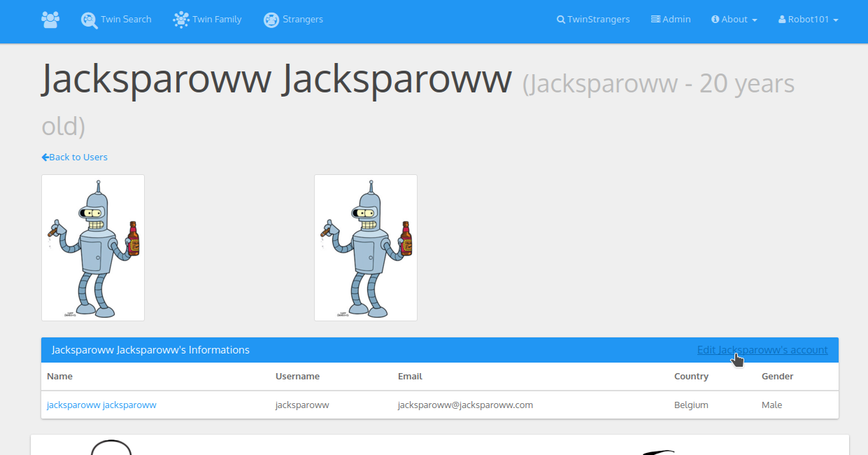The height and width of the screenshot is (455, 868).
Task: Click the Gender column header
Action: (x=777, y=377)
